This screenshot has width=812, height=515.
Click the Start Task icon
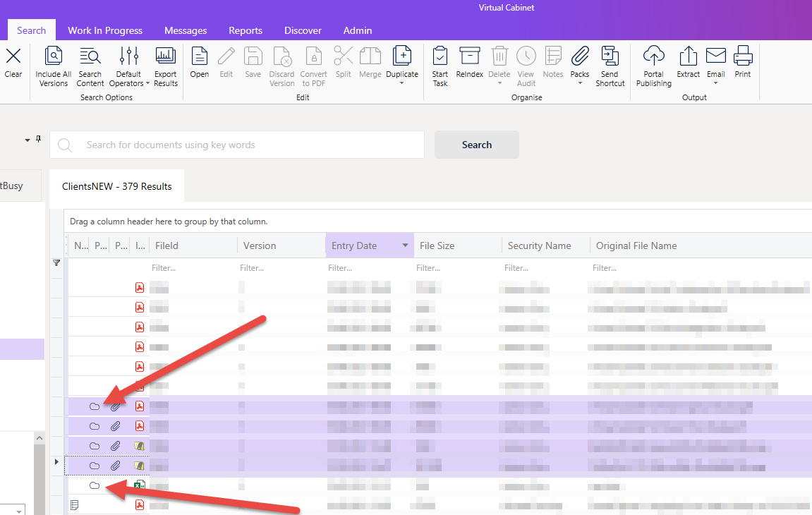[440, 56]
